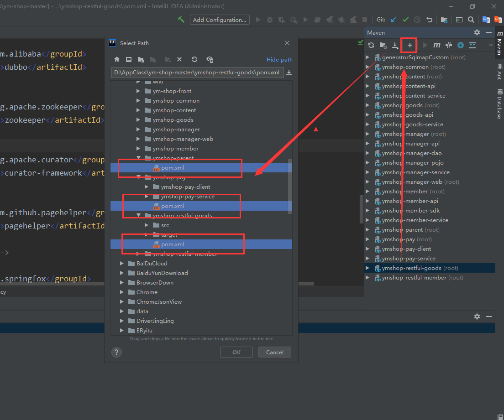Toggle Maven Skip Tests mode icon
This screenshot has width=504, height=420.
click(449, 45)
